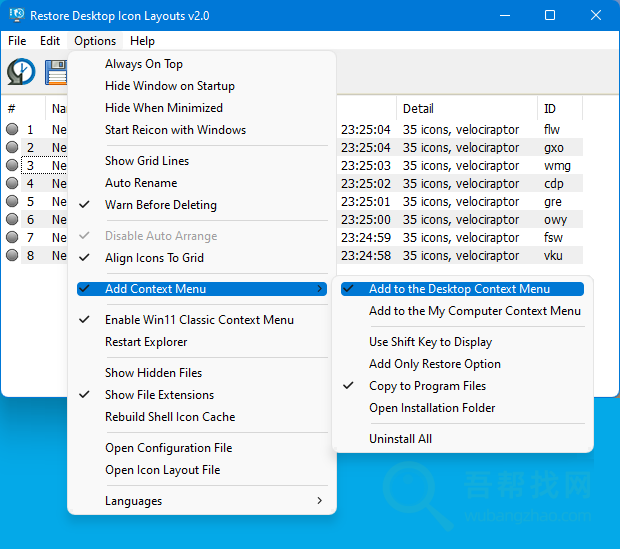The width and height of the screenshot is (620, 549).
Task: Click the Save icon layout floppy disk
Action: 55,72
